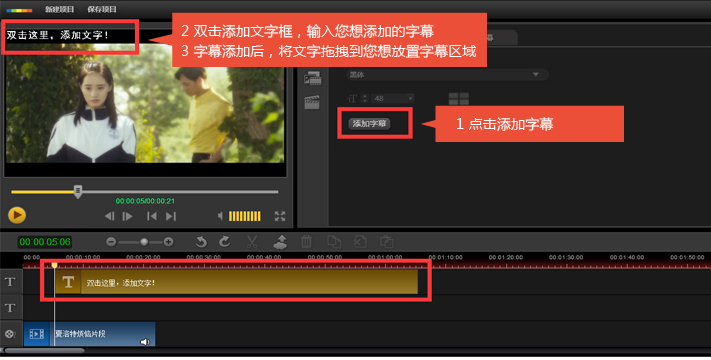The image size is (711, 360).
Task: Select the scissors split tool
Action: click(252, 242)
